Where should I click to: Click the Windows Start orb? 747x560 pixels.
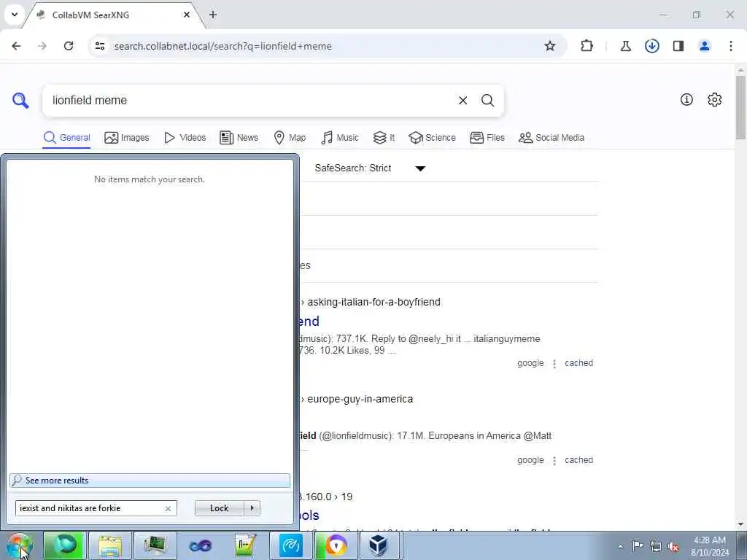[20, 545]
